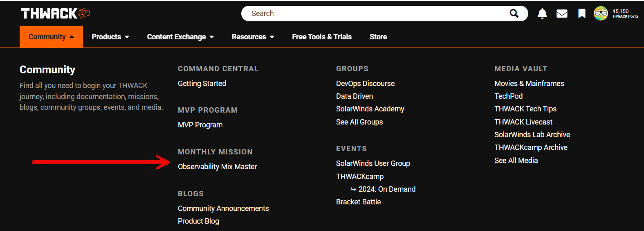Image resolution: width=644 pixels, height=231 pixels.
Task: Open the Getting Started link
Action: 202,84
